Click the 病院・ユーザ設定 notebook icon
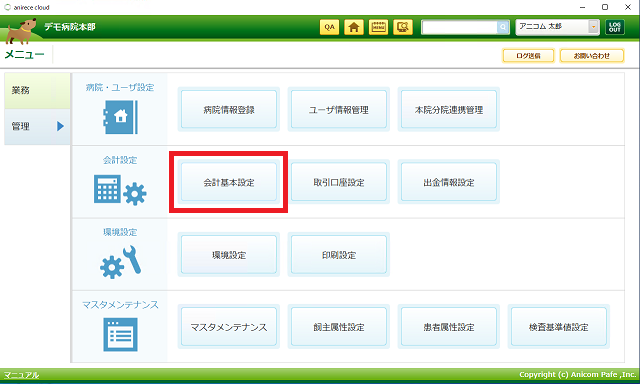Viewport: 640px width, 384px height. pyautogui.click(x=120, y=117)
